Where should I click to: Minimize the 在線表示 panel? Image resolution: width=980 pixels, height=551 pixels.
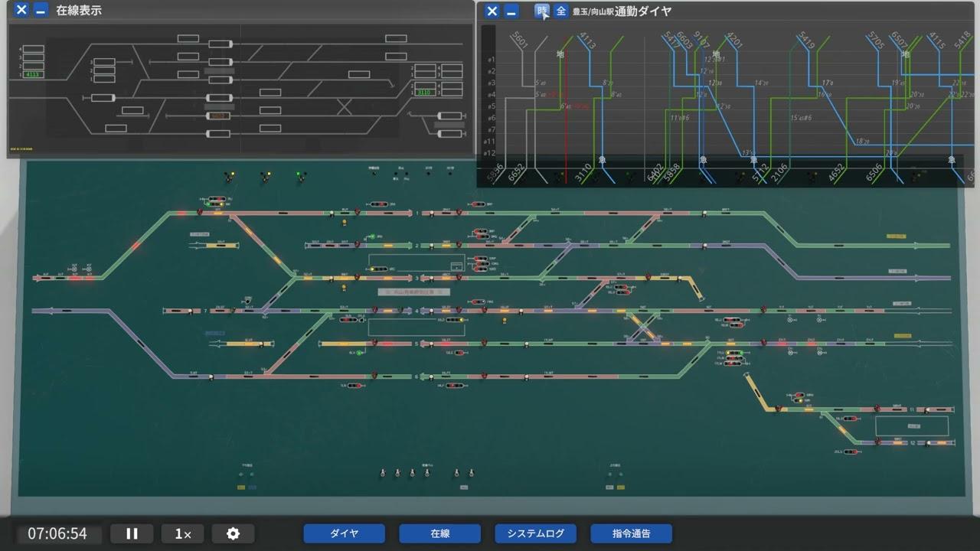(x=41, y=11)
